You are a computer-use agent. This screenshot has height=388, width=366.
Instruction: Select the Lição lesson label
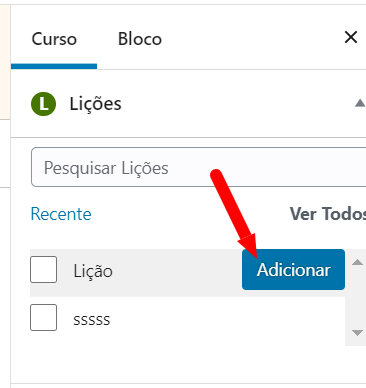[x=93, y=271]
